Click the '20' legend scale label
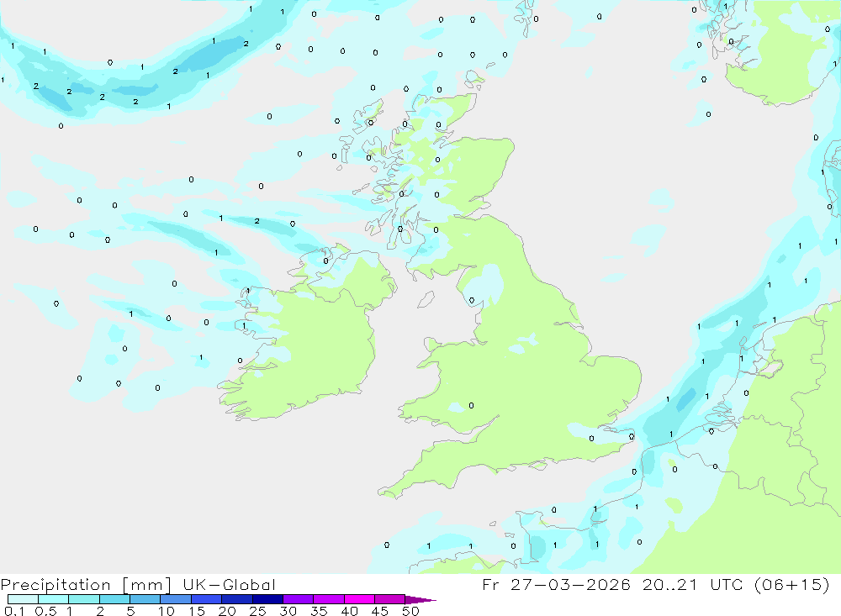 (227, 611)
